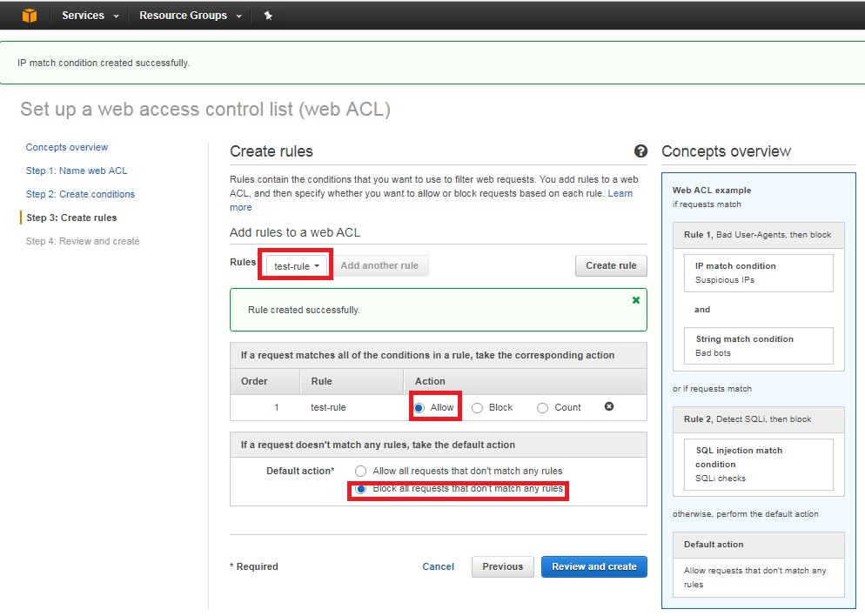Go to Step 2: Create conditions

[x=81, y=194]
